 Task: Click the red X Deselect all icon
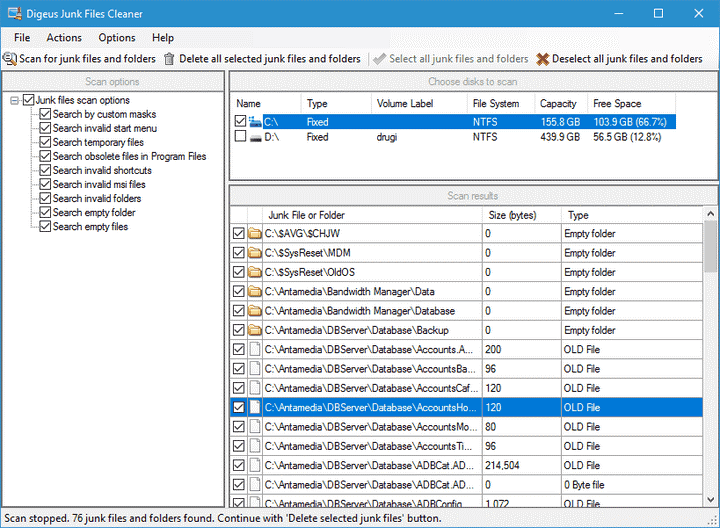click(x=543, y=59)
